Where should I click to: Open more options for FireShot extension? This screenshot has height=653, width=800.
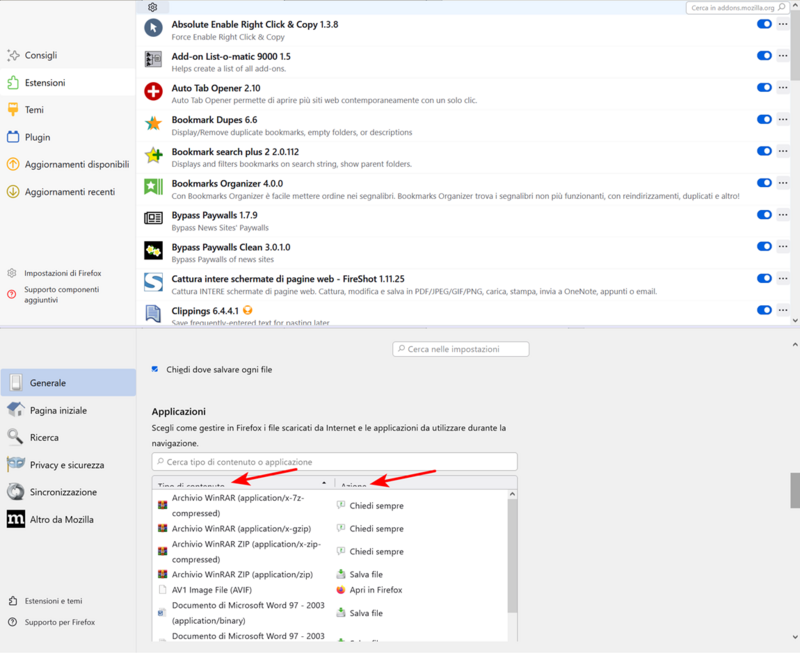pos(783,278)
